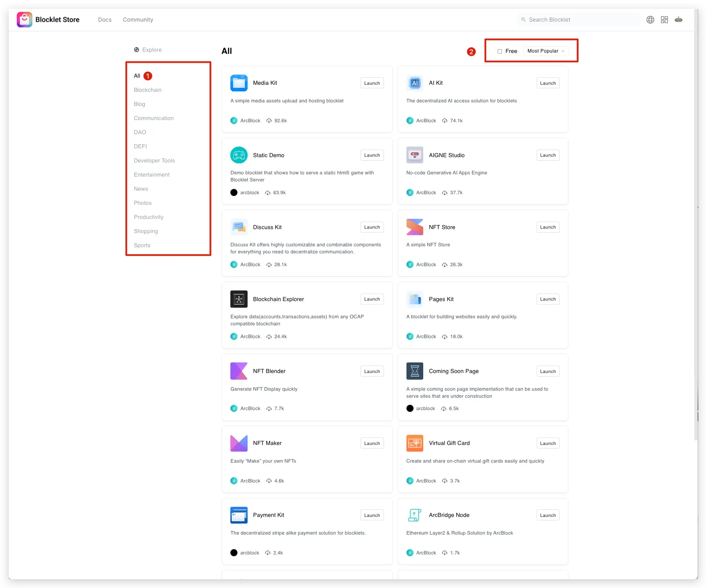Click the apps grid icon in header
The width and height of the screenshot is (707, 588).
[664, 19]
